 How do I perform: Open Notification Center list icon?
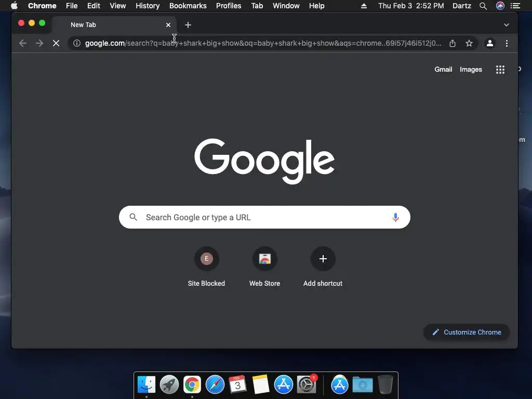(x=515, y=6)
